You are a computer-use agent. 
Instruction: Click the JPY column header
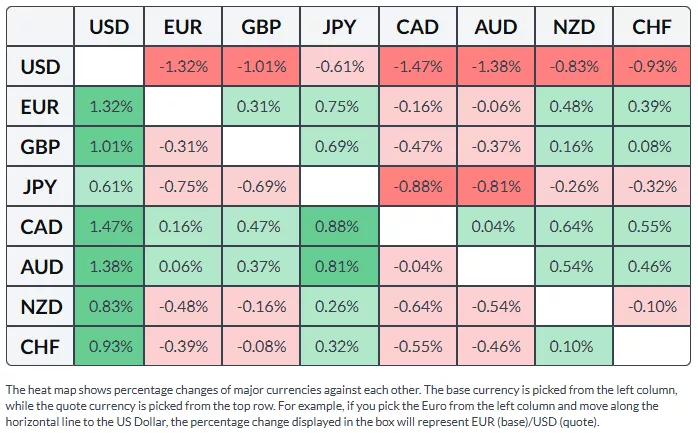tap(341, 27)
